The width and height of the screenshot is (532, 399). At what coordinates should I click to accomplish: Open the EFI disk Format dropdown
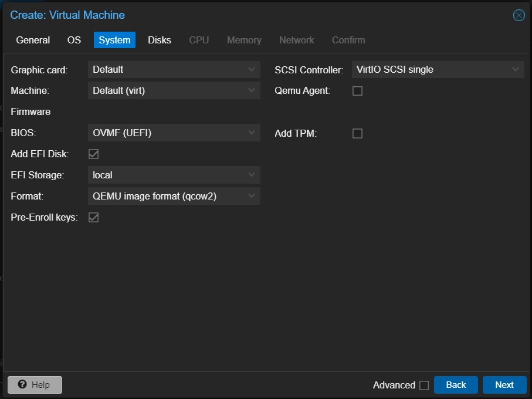tap(174, 196)
